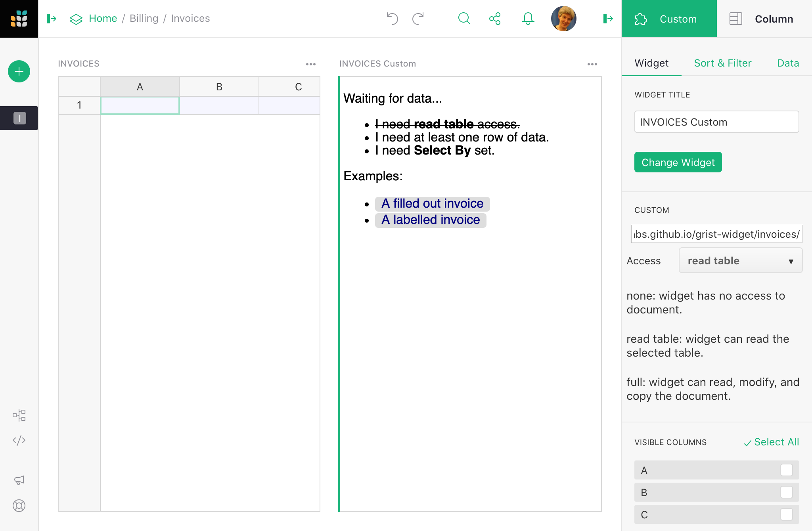
Task: Toggle visibility checkbox for column B
Action: coord(786,493)
